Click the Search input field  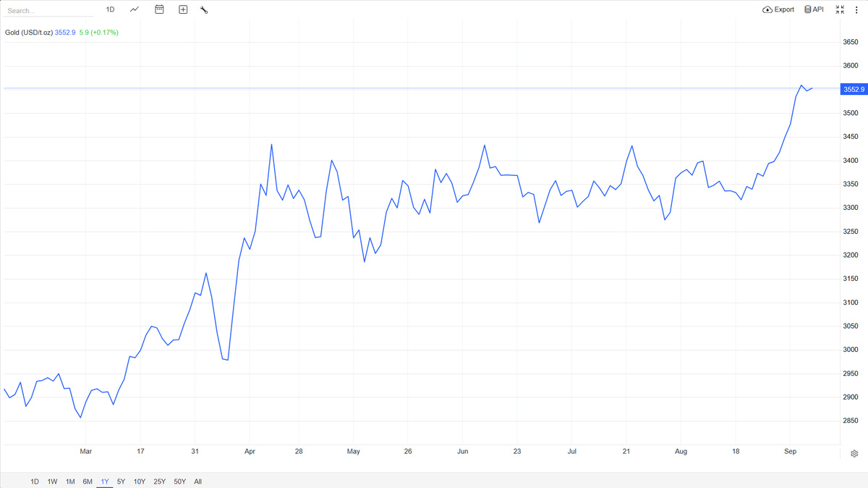point(49,11)
